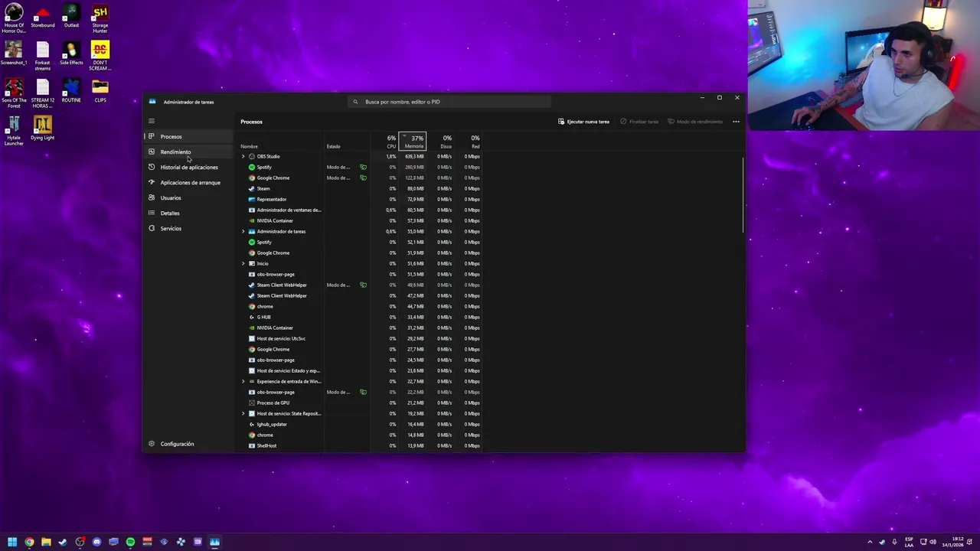Select the Storebound desktop icon
Viewport: 980px width, 551px height.
(42, 17)
